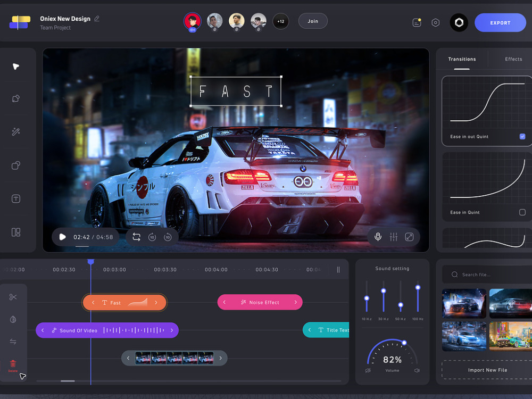Click the pencil icon to rename project

tap(97, 18)
